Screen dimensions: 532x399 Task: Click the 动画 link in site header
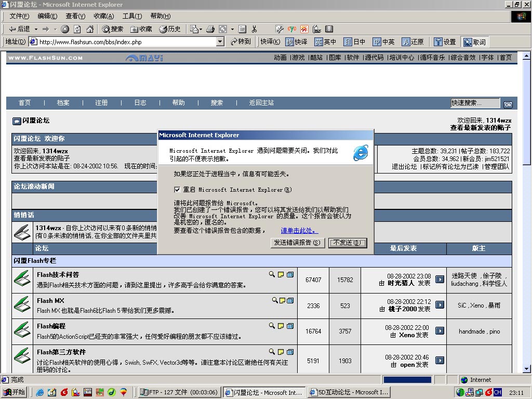[x=280, y=58]
